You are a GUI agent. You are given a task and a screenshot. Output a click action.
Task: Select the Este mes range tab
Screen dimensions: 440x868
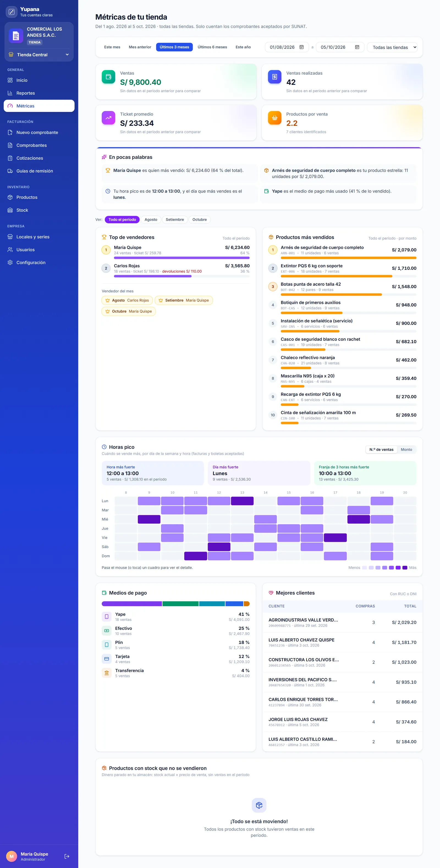point(112,47)
